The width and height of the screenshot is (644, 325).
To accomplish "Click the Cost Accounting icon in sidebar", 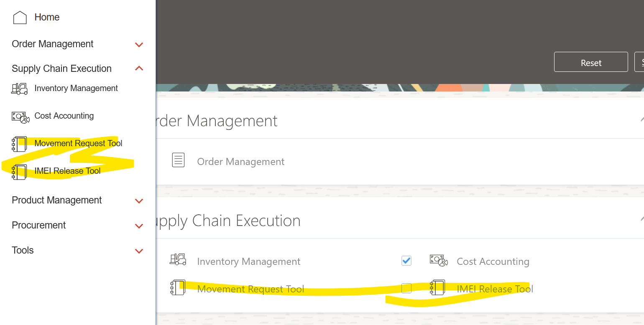I will [19, 116].
